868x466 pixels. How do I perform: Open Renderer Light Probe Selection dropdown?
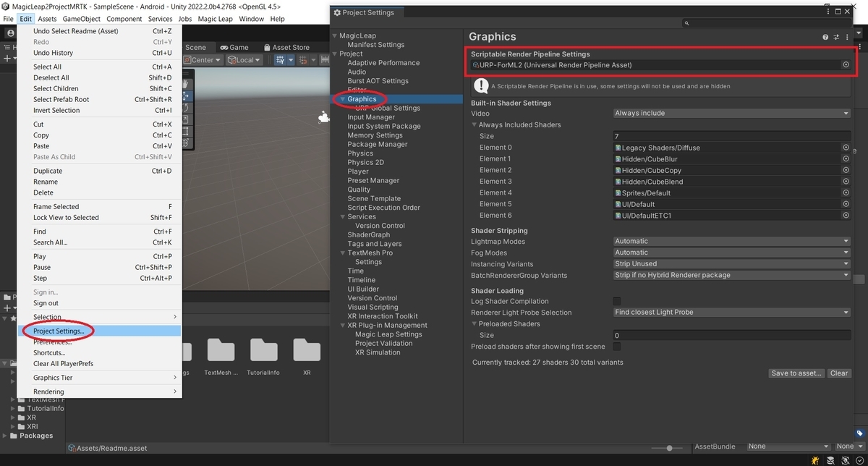(731, 313)
